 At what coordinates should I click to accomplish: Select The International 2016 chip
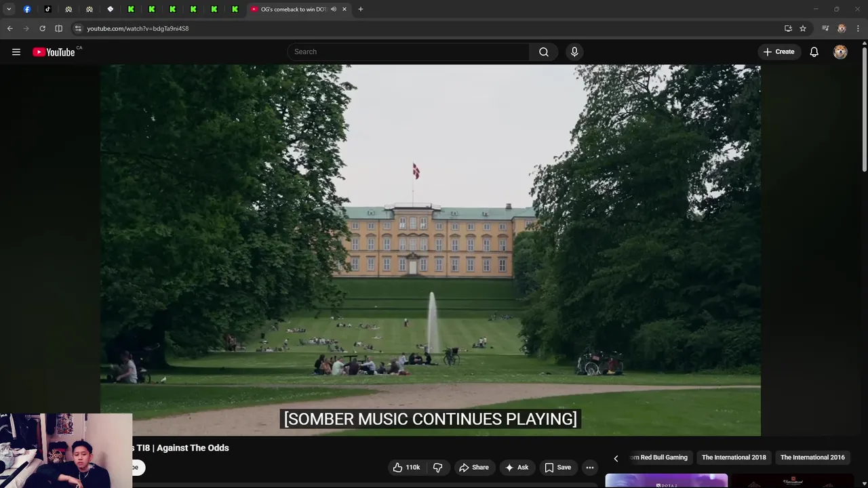click(812, 457)
